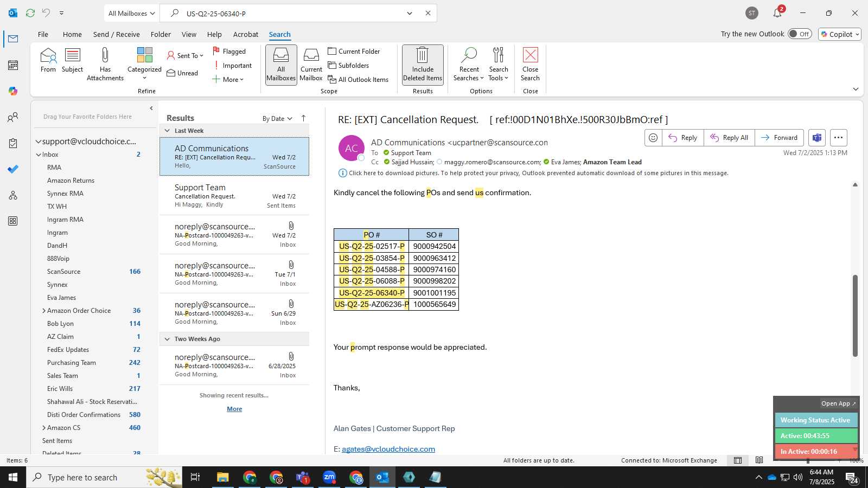Open the Categorized filter

coord(144,64)
